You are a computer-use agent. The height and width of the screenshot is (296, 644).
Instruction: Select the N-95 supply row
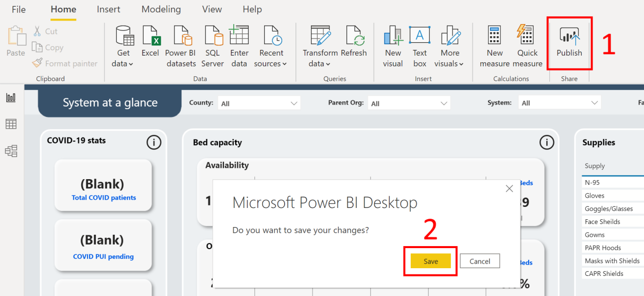pyautogui.click(x=613, y=182)
